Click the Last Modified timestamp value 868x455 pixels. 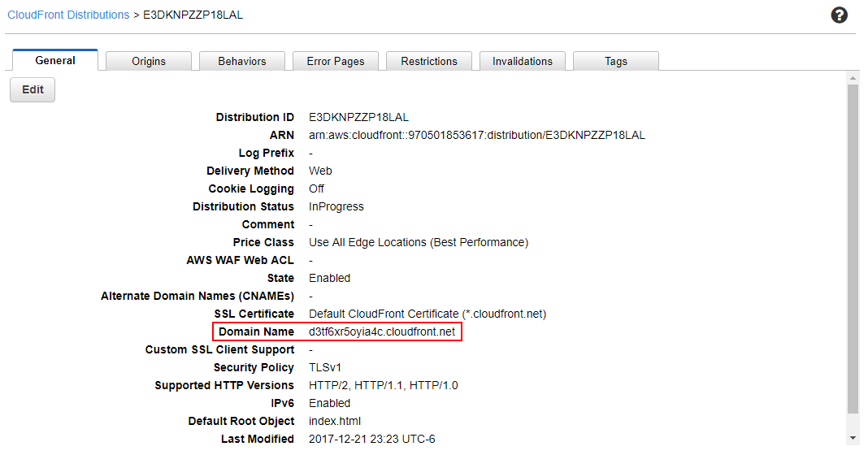coord(372,439)
